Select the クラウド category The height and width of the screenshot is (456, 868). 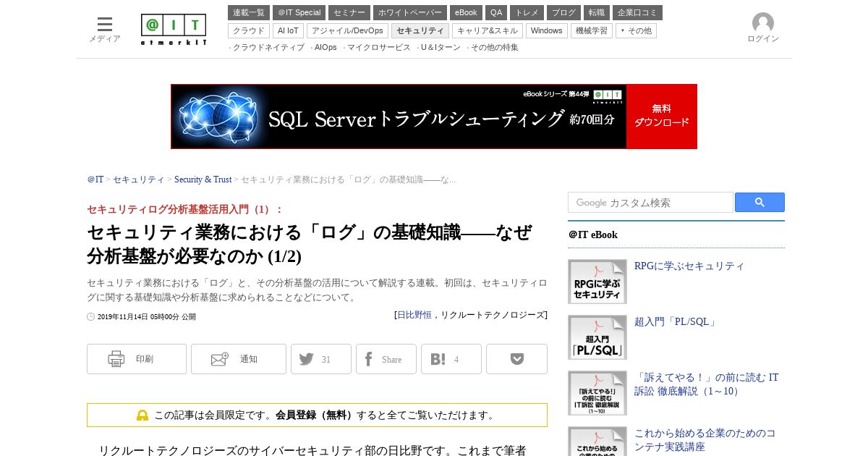[249, 30]
